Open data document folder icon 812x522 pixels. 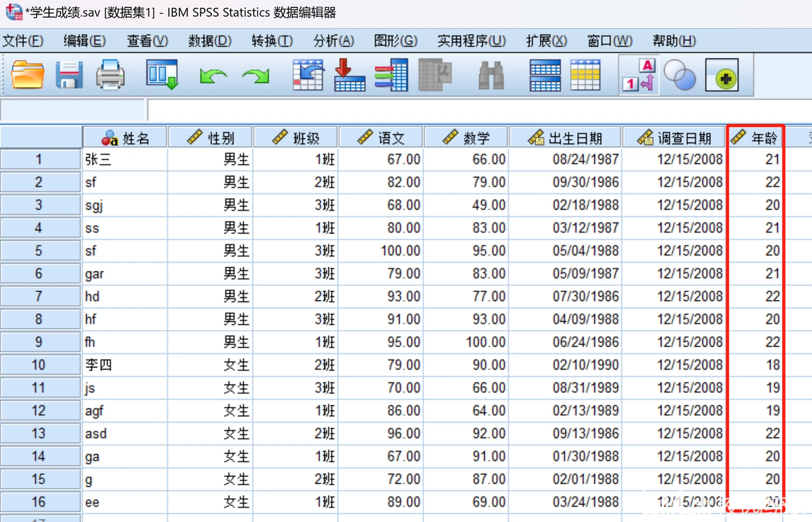tap(27, 76)
